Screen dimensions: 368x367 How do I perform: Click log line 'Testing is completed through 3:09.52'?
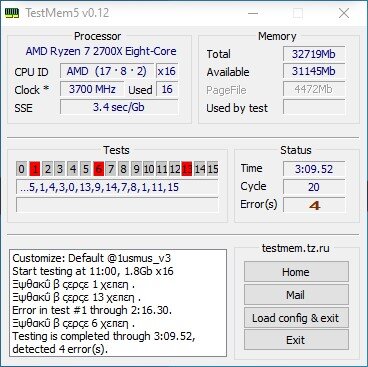104,336
